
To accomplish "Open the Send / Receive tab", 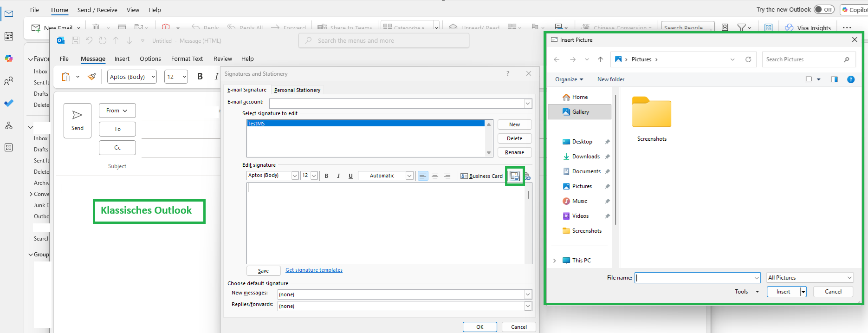I will [x=97, y=10].
